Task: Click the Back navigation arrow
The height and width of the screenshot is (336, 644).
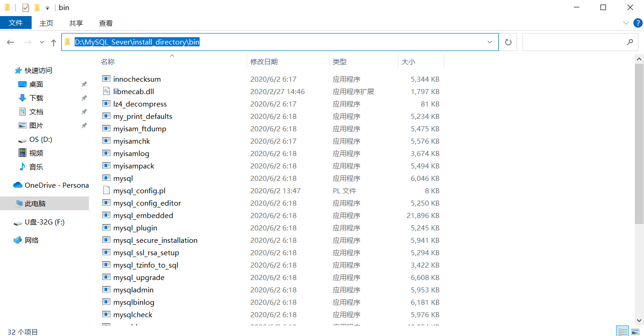Action: 11,42
